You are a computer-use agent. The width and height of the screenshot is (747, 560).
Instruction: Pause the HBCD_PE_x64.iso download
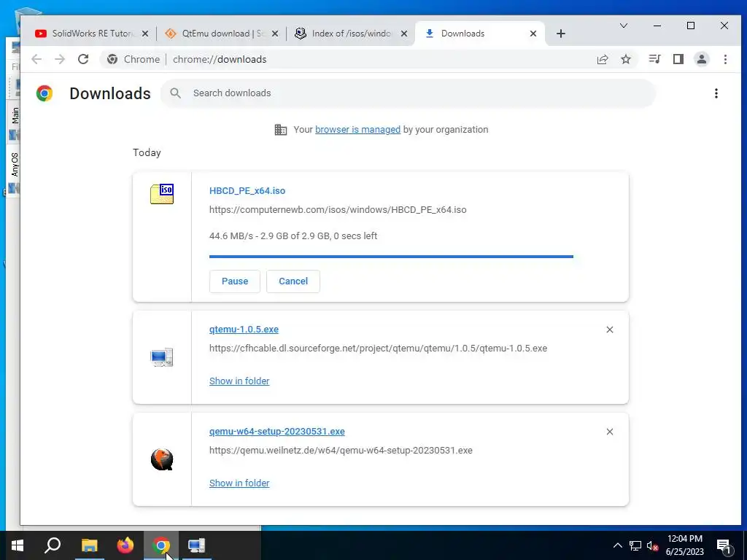235,281
